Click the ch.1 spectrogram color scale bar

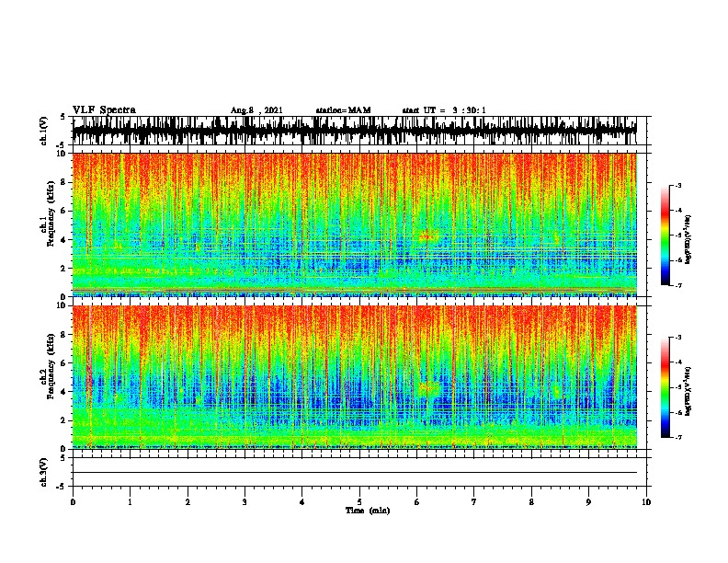click(665, 236)
